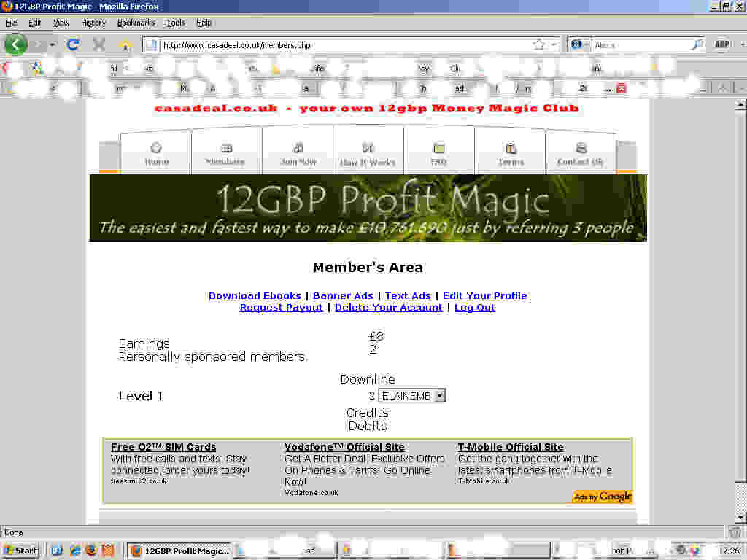Select the 12GBP Profit Magic taskbar button
The image size is (747, 560).
click(x=180, y=551)
